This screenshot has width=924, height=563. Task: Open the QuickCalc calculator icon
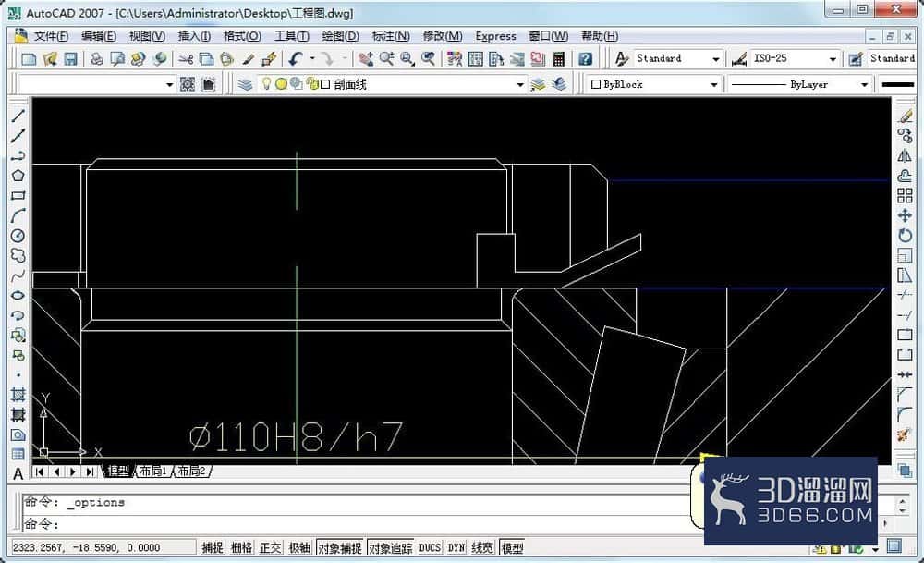(559, 59)
